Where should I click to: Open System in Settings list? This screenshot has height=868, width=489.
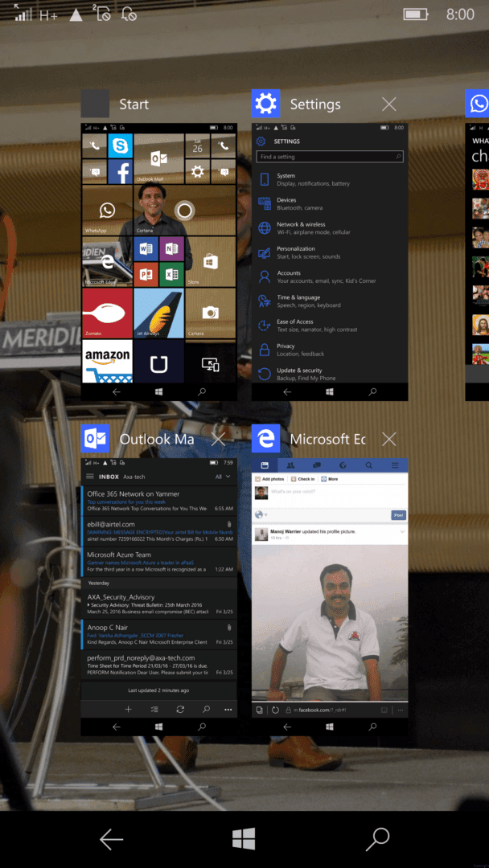[330, 179]
